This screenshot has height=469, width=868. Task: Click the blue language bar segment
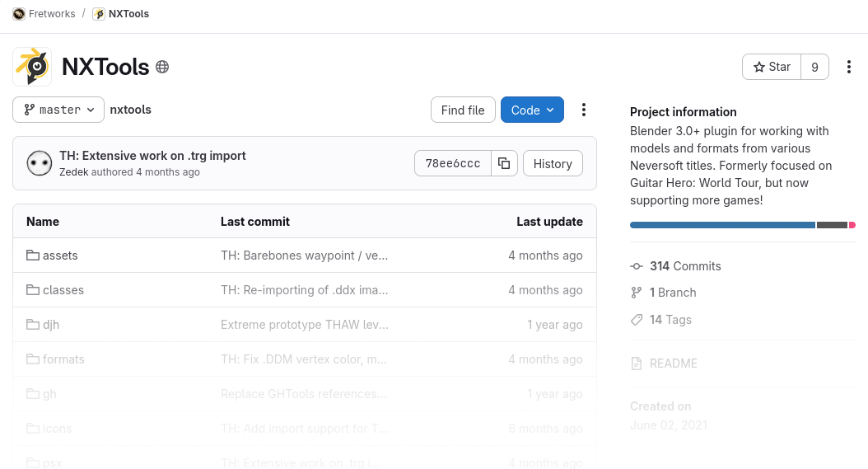[x=721, y=225]
